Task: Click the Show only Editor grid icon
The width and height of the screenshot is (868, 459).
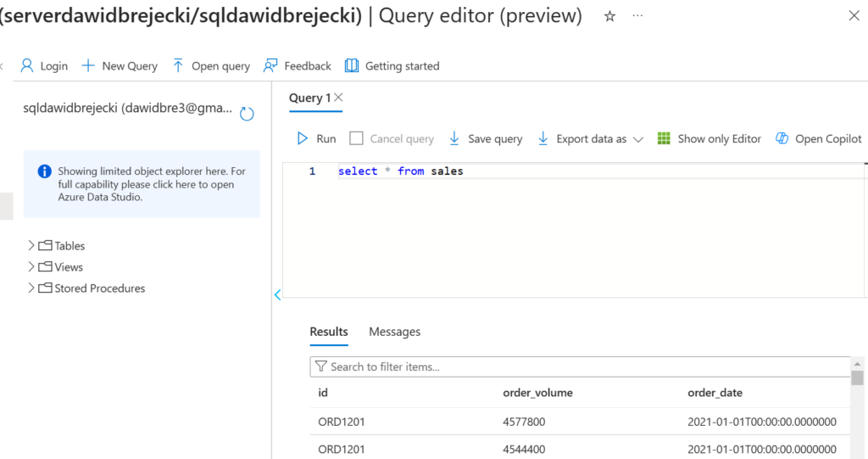Action: click(664, 139)
